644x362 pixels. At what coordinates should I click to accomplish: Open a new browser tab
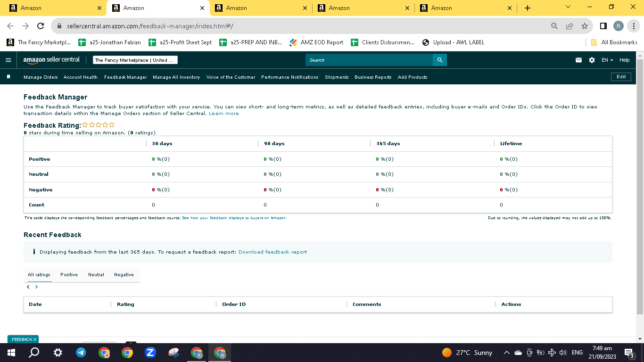point(528,8)
